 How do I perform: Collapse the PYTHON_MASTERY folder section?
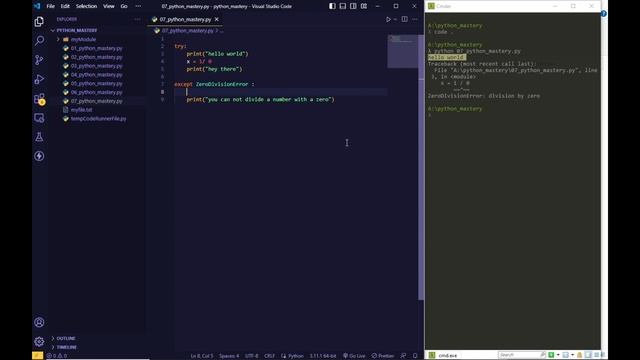click(x=77, y=30)
